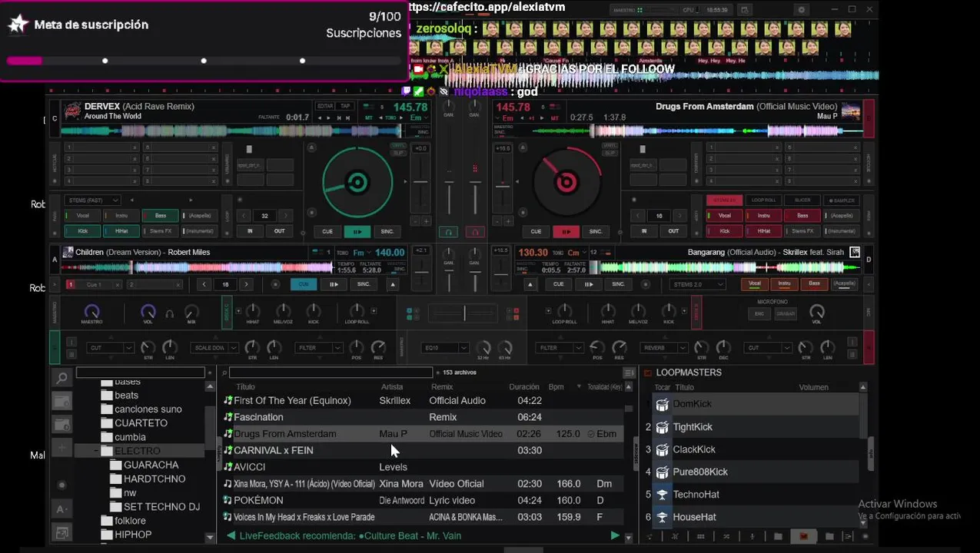Trigger the HouseHat sample pad
980x553 pixels.
[662, 517]
